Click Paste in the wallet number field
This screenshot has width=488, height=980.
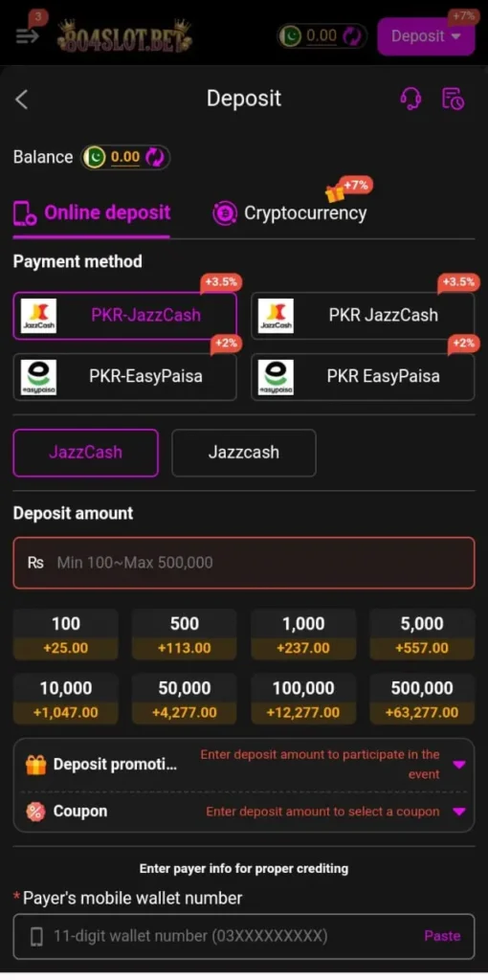(x=442, y=936)
